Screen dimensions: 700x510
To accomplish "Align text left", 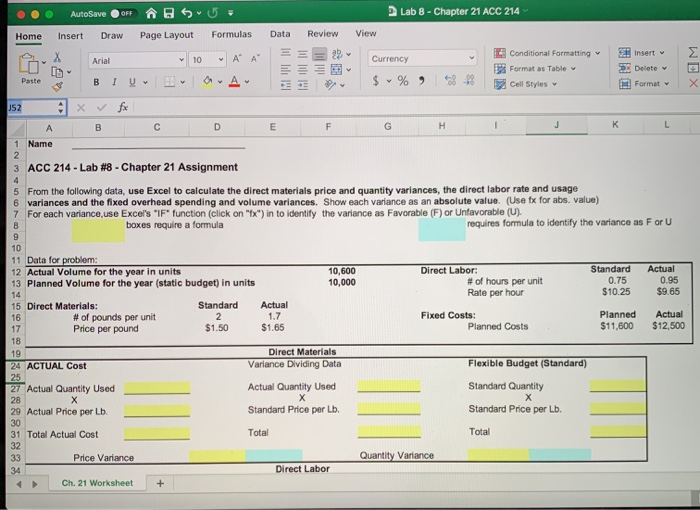I will pos(286,69).
